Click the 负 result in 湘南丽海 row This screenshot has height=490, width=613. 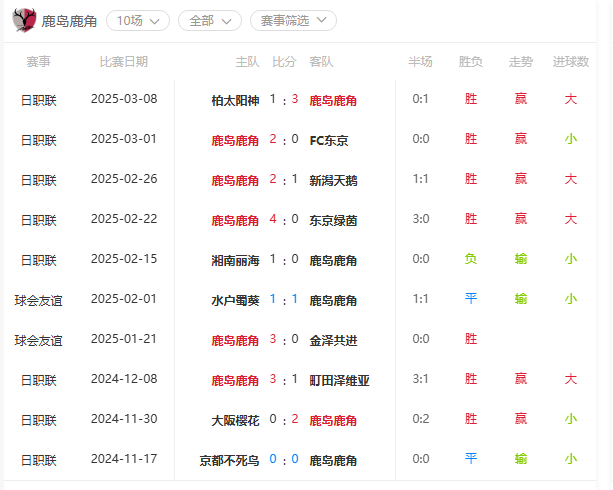tap(471, 259)
